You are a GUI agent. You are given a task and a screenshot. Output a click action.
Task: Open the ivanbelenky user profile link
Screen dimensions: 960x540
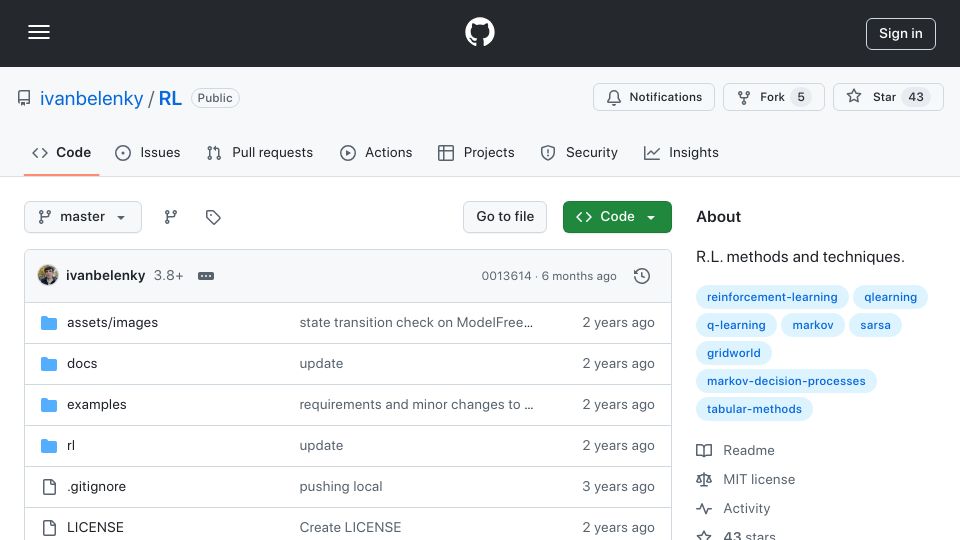(x=91, y=98)
